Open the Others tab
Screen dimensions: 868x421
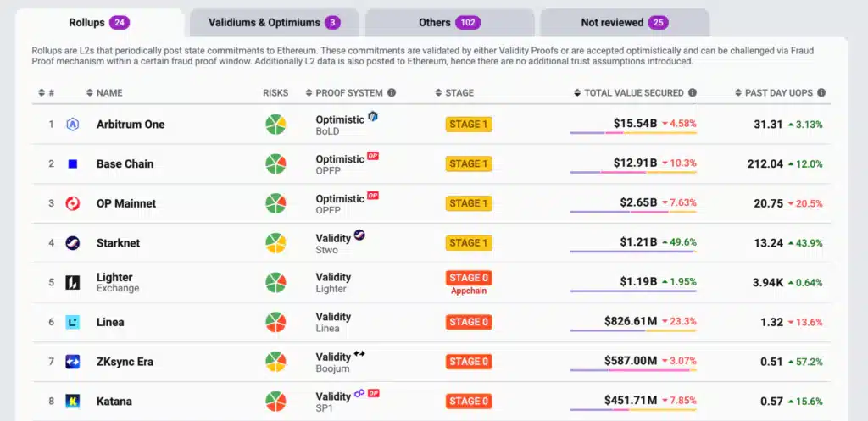coord(449,23)
